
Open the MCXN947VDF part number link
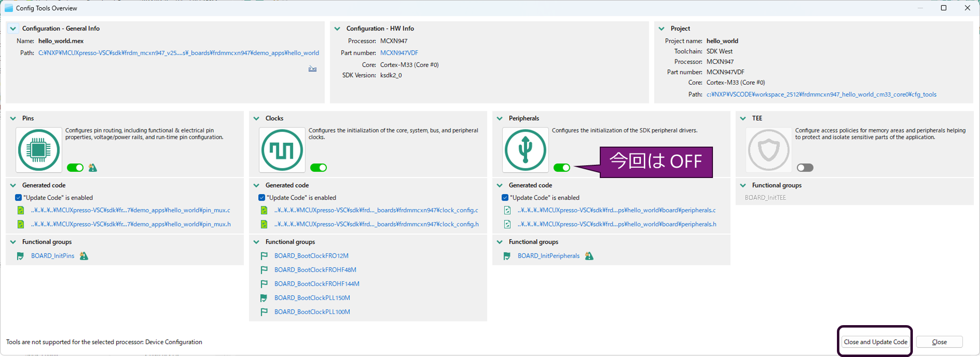(x=399, y=53)
